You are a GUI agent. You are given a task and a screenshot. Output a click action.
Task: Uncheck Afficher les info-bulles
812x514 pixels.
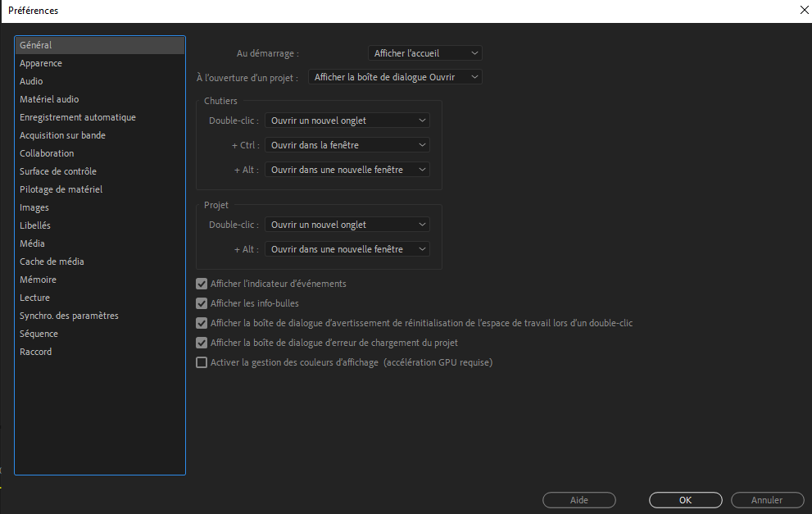coord(202,303)
